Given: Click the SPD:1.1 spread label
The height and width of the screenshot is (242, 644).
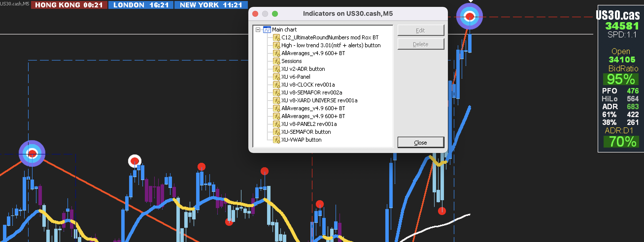Looking at the screenshot, I should 622,35.
